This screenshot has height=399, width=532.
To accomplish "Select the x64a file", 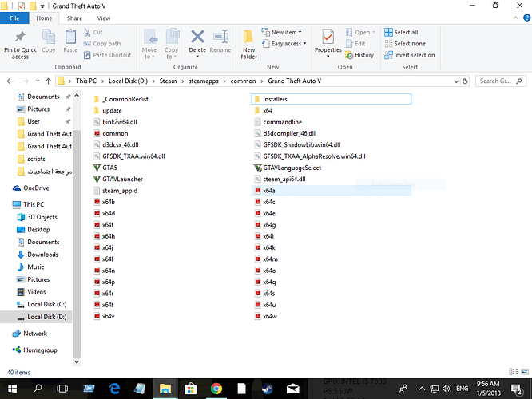I will click(x=332, y=191).
